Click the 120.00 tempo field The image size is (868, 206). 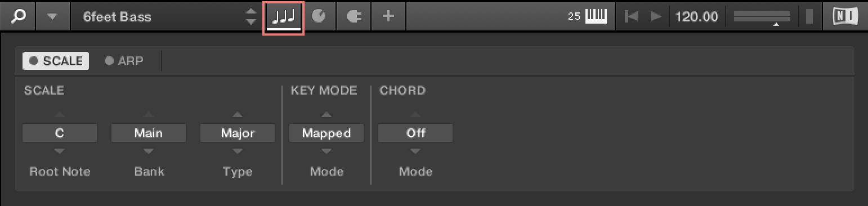click(x=697, y=17)
